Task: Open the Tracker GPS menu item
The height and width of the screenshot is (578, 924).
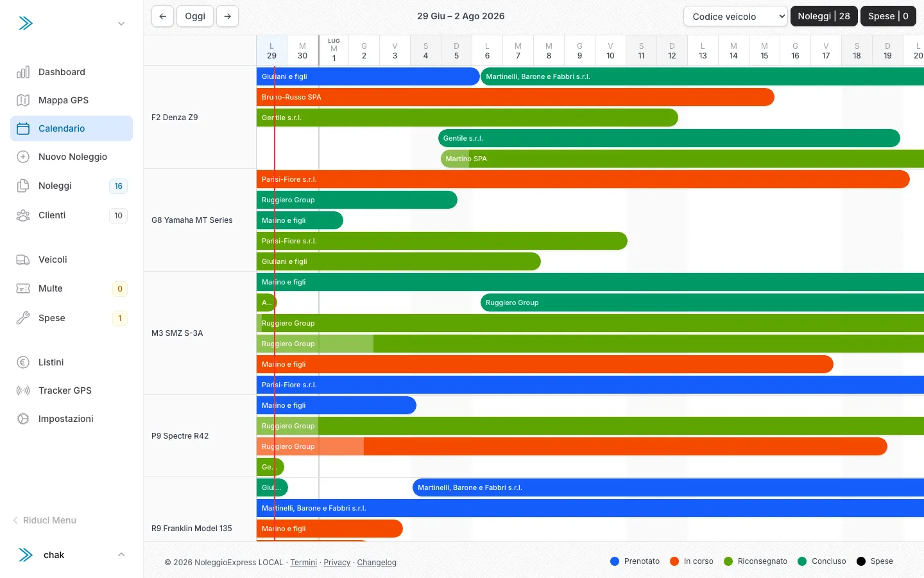Action: tap(71, 390)
